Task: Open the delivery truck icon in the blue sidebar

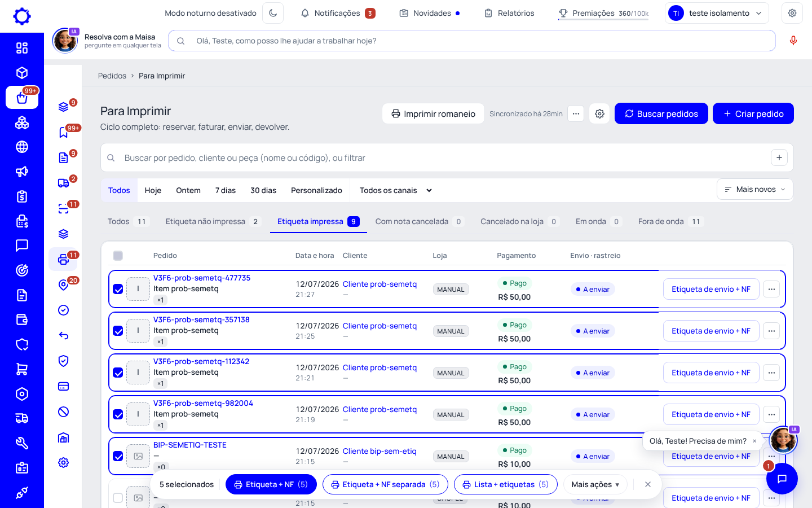Action: [x=22, y=418]
